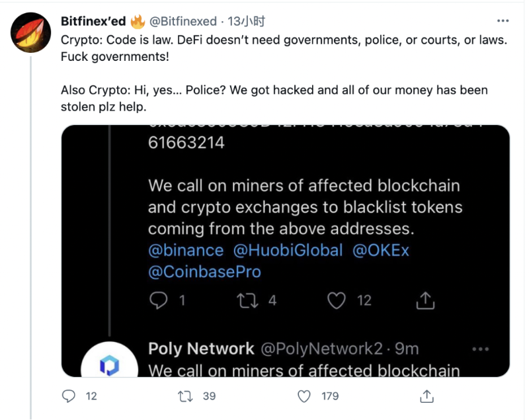Retweet the Bitfinex'ed tweet
The height and width of the screenshot is (420, 529).
coord(185,396)
